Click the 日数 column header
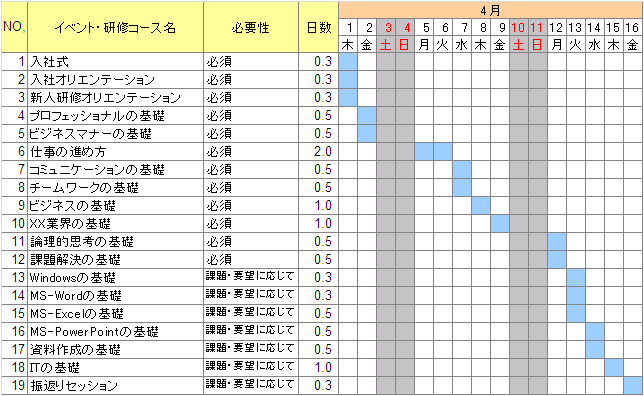The image size is (644, 396). (x=319, y=27)
